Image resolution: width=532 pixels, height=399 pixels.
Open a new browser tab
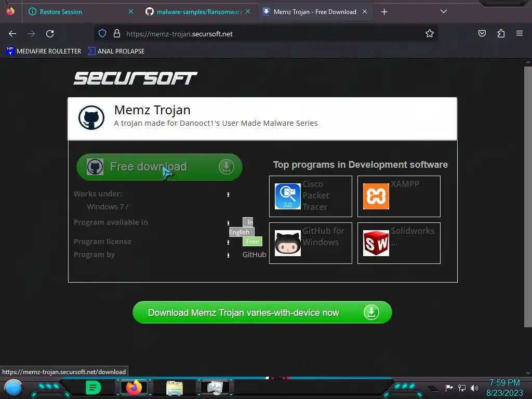click(x=384, y=12)
